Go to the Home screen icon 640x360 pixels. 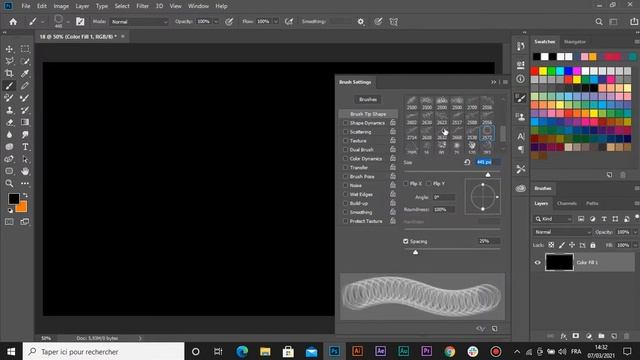[x=13, y=22]
